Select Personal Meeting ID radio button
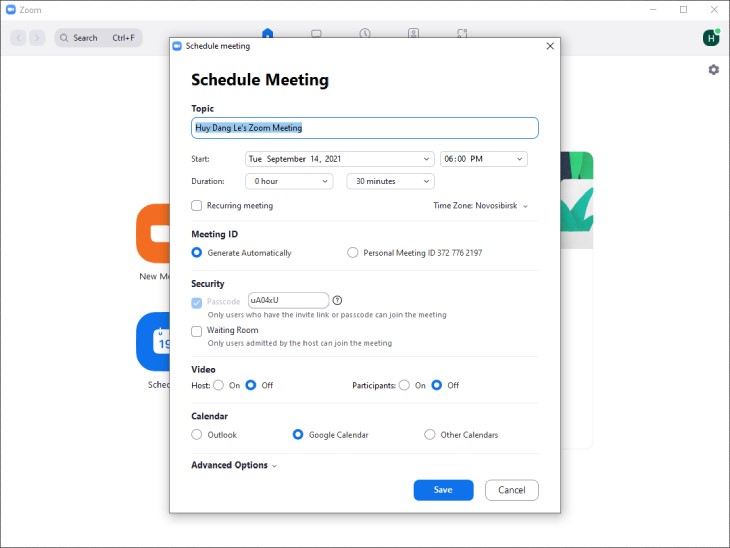Screen dimensions: 730x548 pyautogui.click(x=352, y=253)
